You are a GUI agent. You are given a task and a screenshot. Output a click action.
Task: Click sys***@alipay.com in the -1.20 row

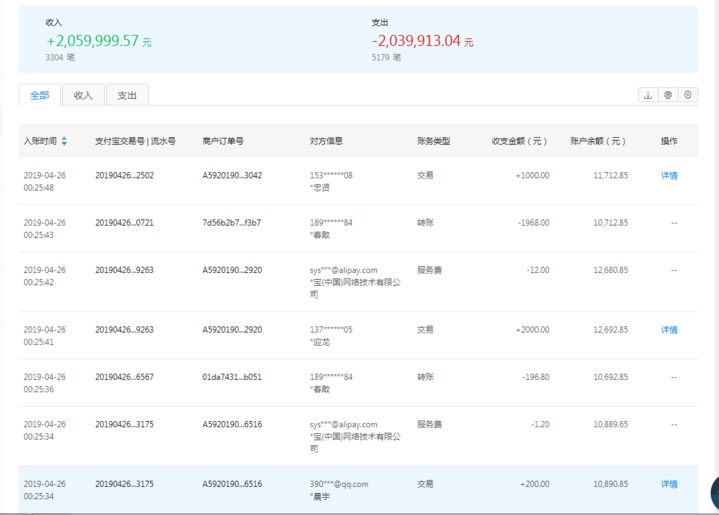pos(343,425)
